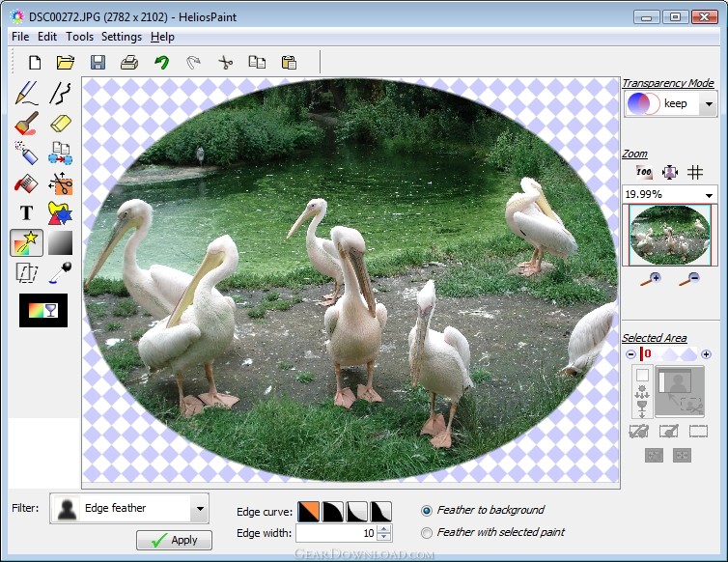Select the Eraser tool
This screenshot has width=728, height=562.
pos(61,124)
